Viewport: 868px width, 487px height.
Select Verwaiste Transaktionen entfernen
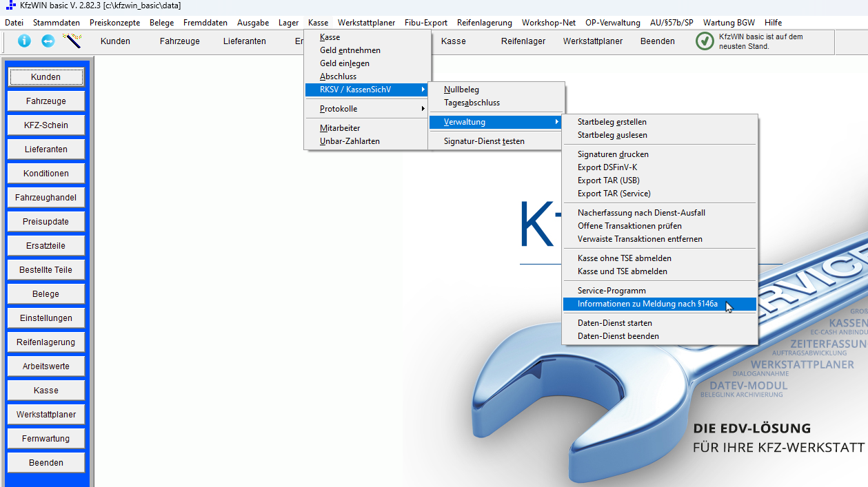[660, 239]
